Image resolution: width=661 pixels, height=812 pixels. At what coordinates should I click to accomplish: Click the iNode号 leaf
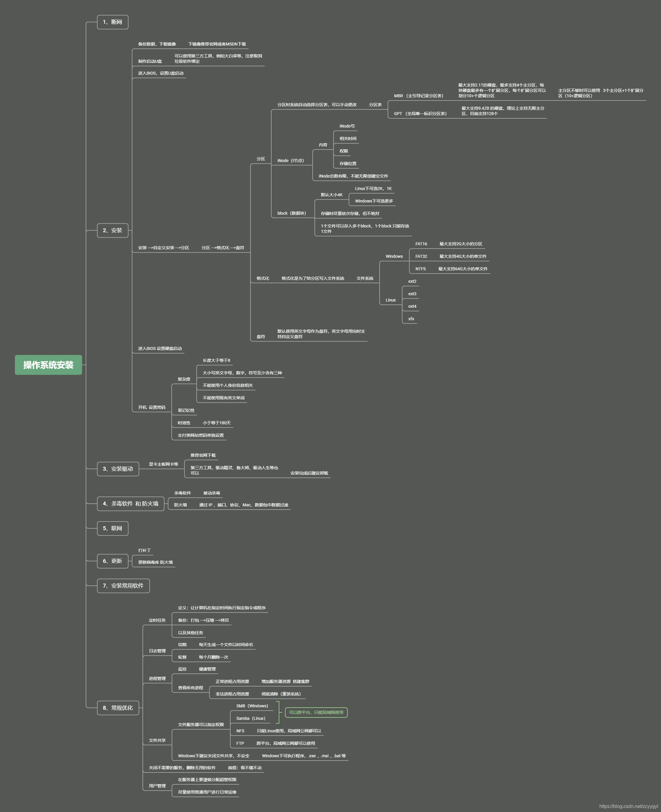(347, 126)
